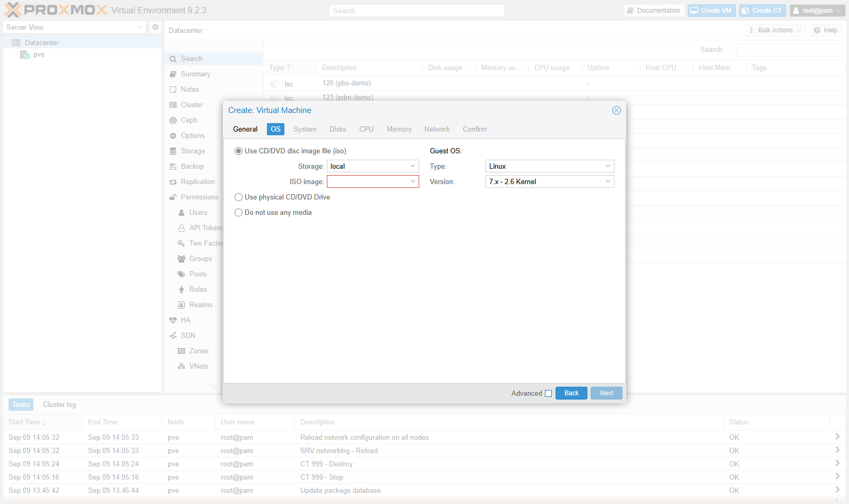Image resolution: width=849 pixels, height=504 pixels.
Task: Switch to the General wizard tab
Action: (x=245, y=129)
